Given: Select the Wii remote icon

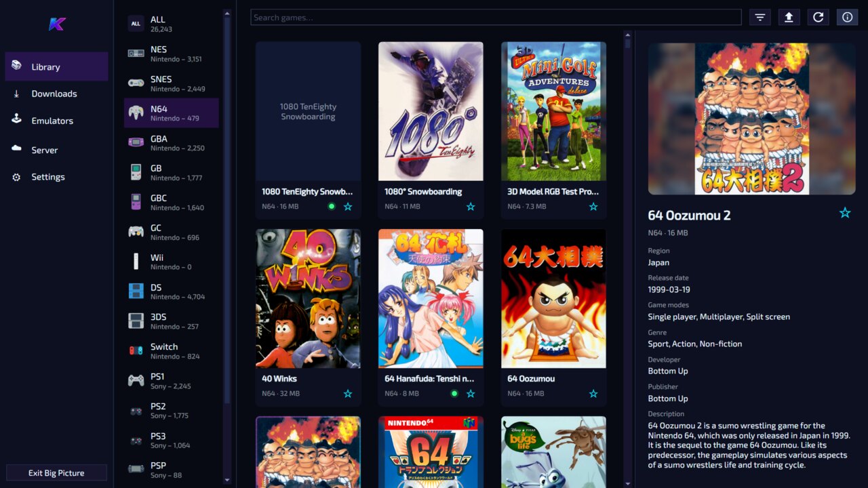Looking at the screenshot, I should [x=136, y=262].
